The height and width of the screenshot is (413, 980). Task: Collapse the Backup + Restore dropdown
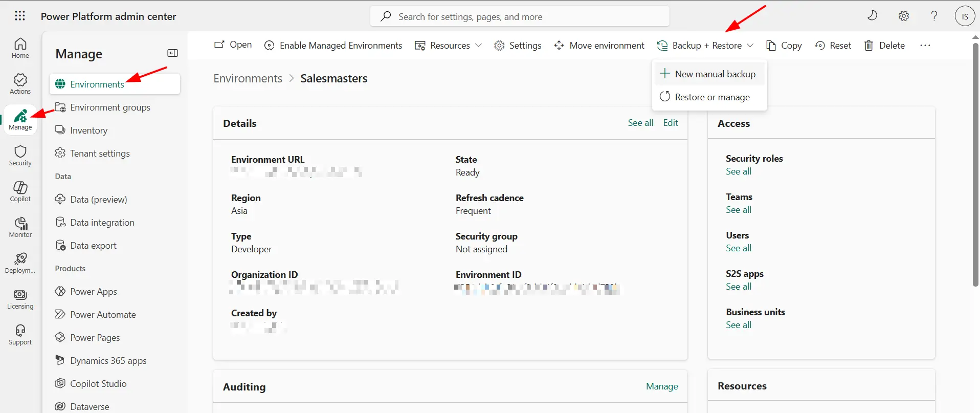[705, 45]
